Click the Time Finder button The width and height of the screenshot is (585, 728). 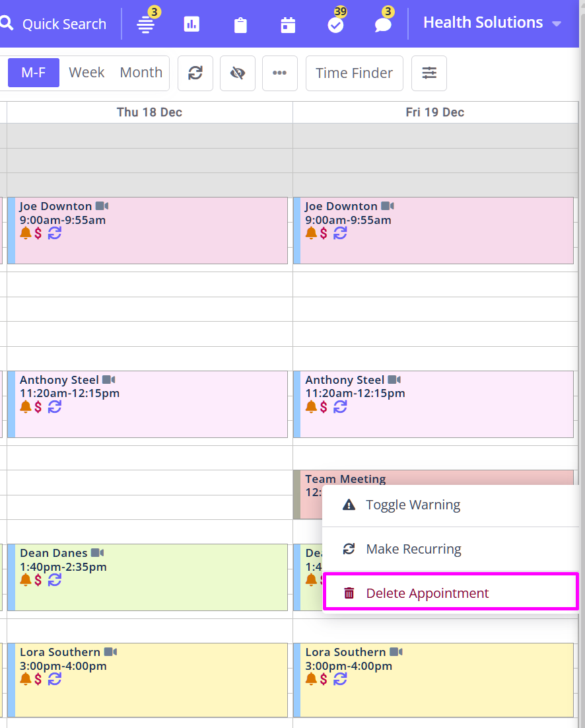(354, 73)
